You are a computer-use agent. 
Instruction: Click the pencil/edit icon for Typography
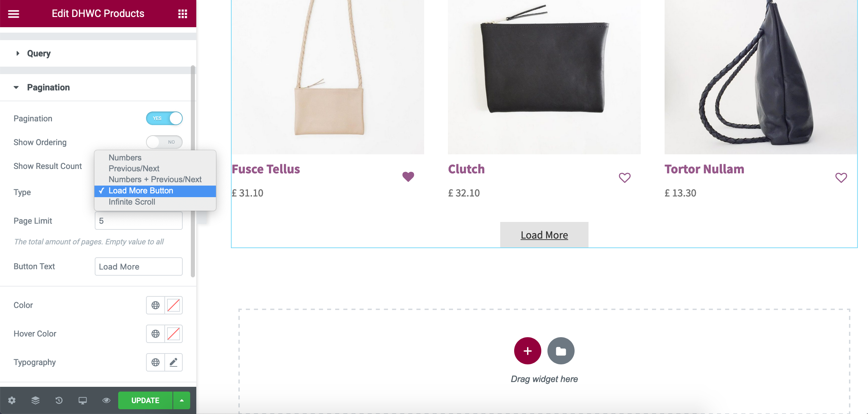[173, 363]
